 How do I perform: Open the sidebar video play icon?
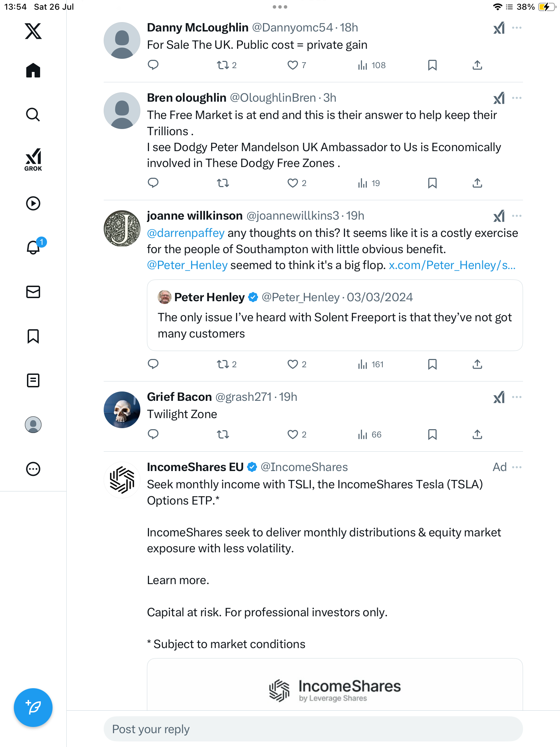point(33,203)
